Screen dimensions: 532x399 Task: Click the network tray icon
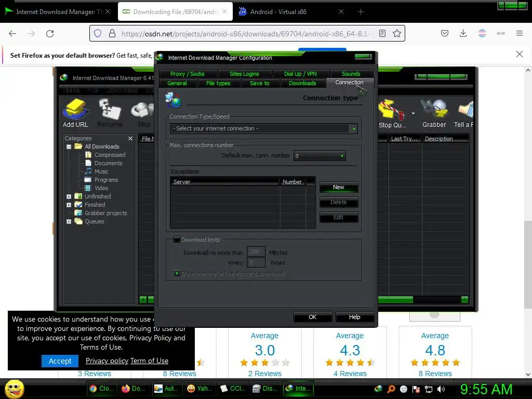pyautogui.click(x=429, y=389)
